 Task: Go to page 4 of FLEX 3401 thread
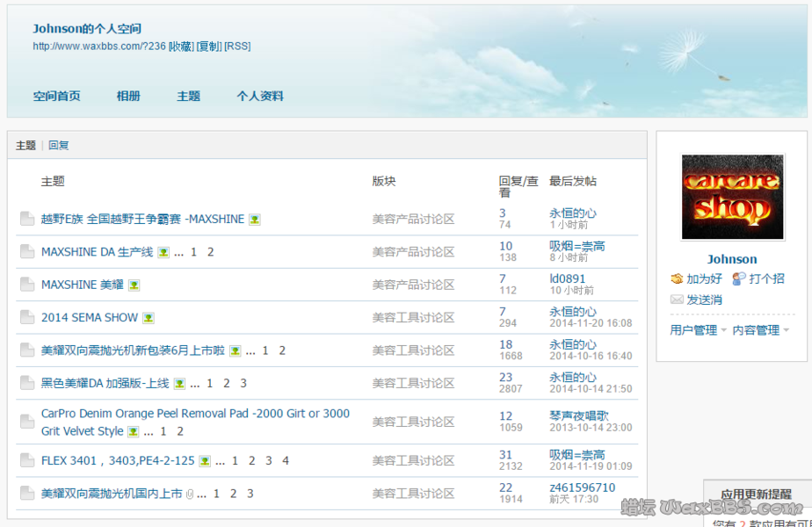(286, 461)
